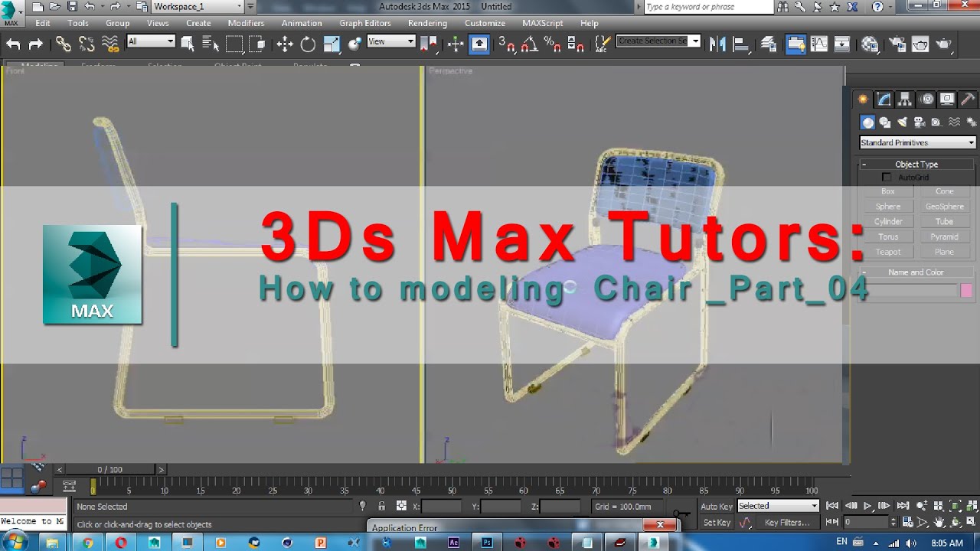Open Render Setup from the toolbar
Image resolution: width=980 pixels, height=551 pixels.
pos(897,44)
